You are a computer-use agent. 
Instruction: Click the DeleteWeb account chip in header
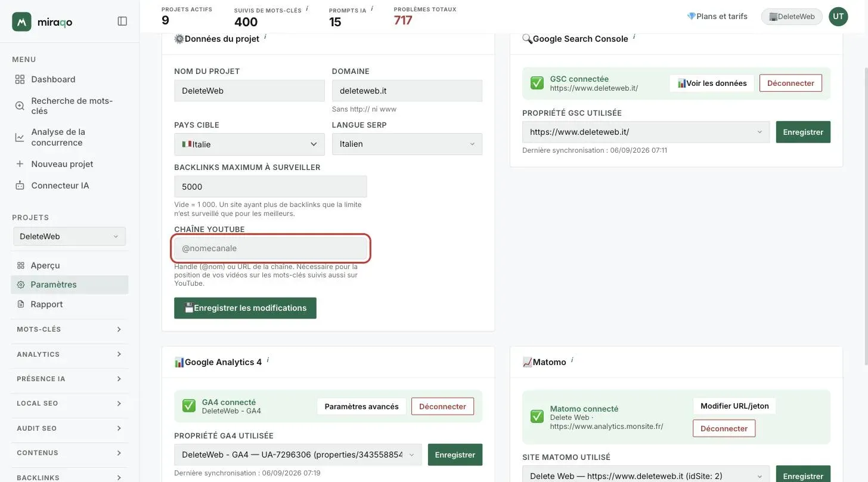[x=792, y=17]
